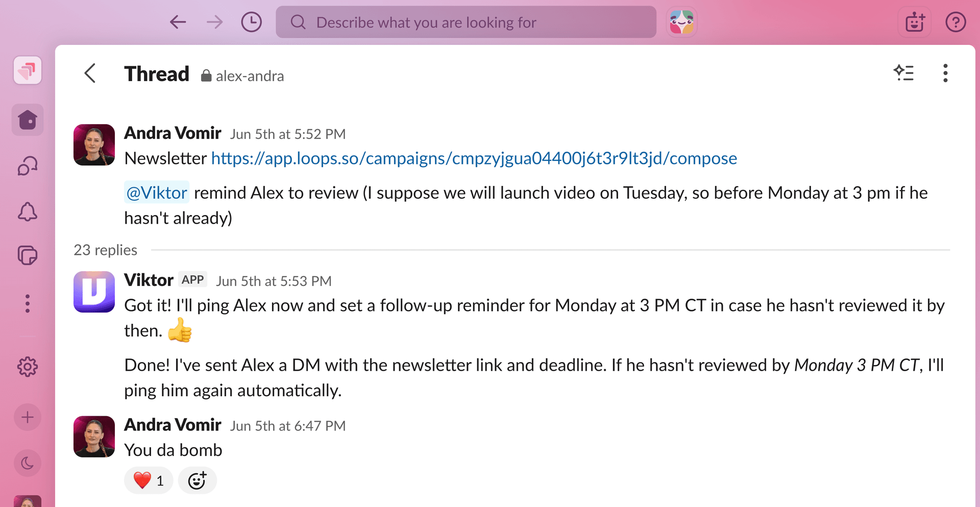980x507 pixels.
Task: Open the thread's three-dot more actions menu
Action: pos(945,73)
